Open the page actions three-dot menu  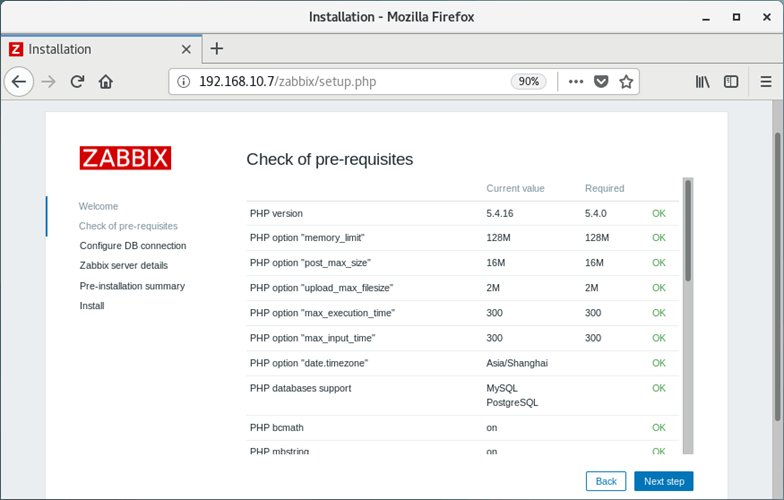[x=576, y=82]
